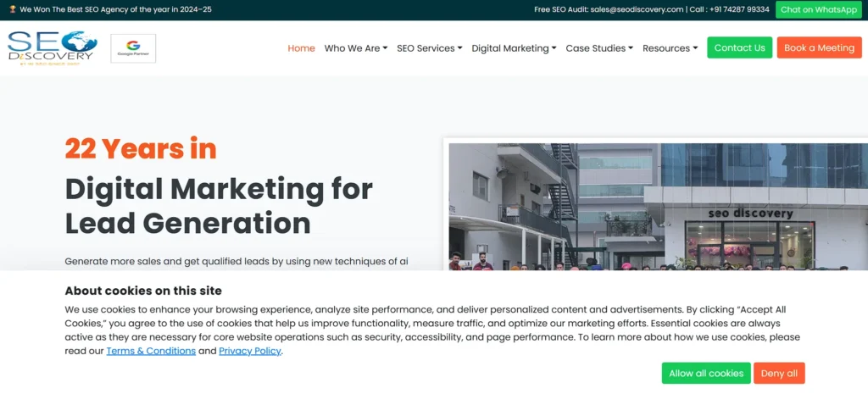Click the Chat on WhatsApp button

[x=819, y=9]
